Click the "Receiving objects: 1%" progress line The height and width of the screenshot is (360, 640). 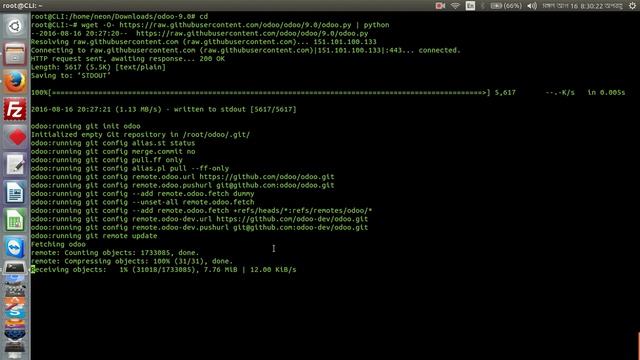(x=164, y=270)
